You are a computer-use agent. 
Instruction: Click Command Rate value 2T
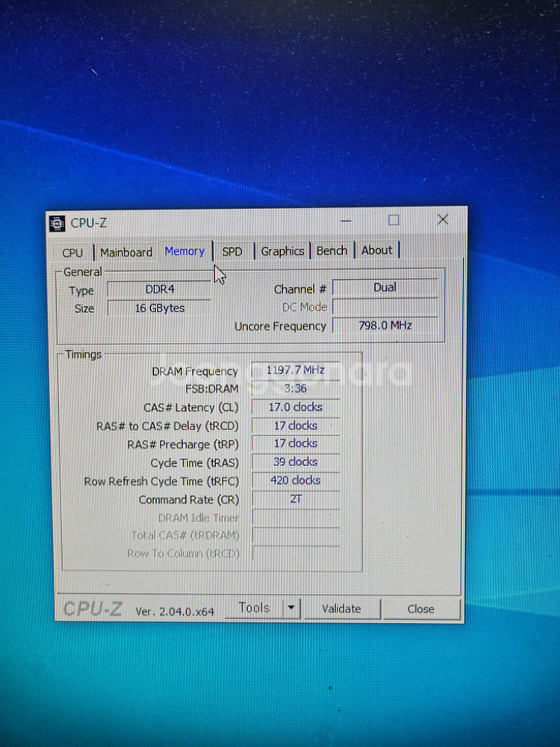295,499
